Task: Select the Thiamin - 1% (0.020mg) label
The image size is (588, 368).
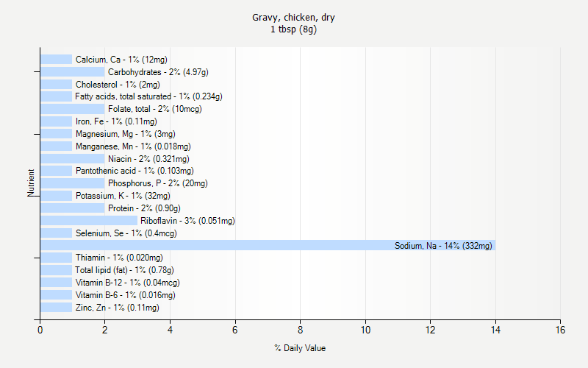Action: [119, 258]
